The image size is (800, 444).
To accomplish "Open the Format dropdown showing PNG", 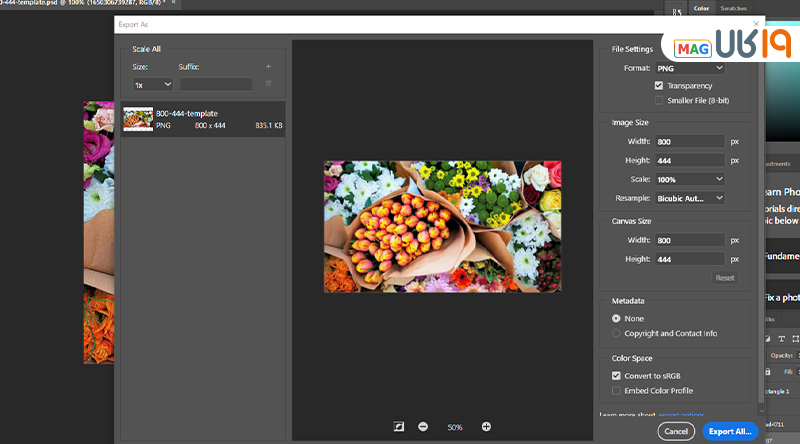I will coord(690,68).
